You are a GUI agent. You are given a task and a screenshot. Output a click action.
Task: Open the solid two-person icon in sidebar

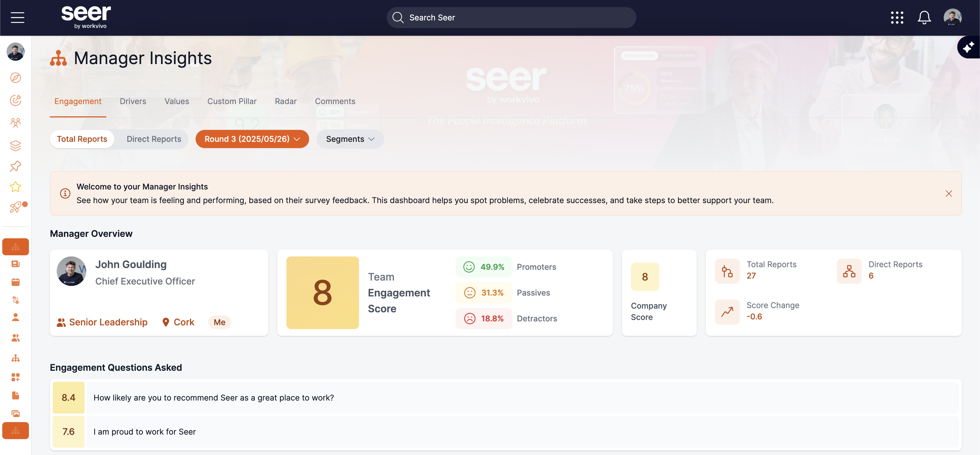coord(16,338)
